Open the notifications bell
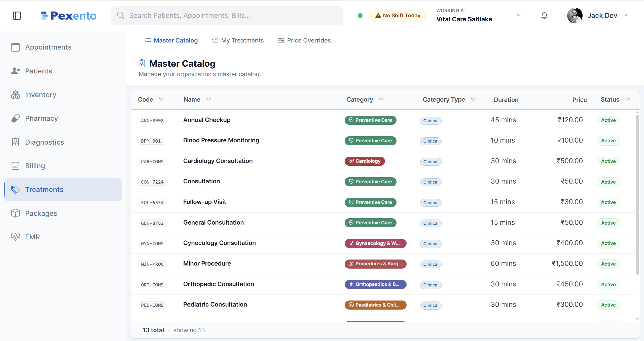Screen dimensions: 644x341 pyautogui.click(x=544, y=16)
